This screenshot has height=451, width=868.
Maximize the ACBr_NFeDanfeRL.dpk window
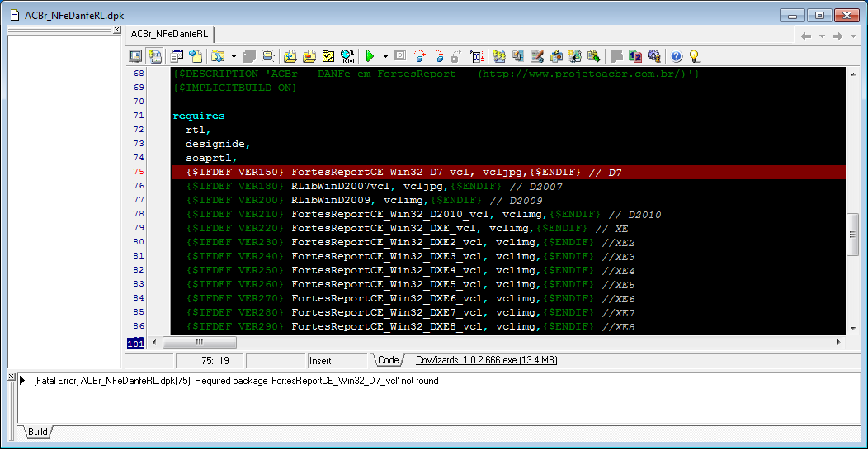819,16
